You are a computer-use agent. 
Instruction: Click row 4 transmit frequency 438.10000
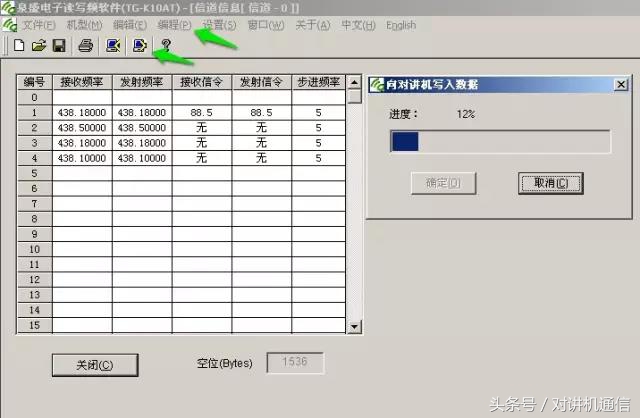coord(142,158)
